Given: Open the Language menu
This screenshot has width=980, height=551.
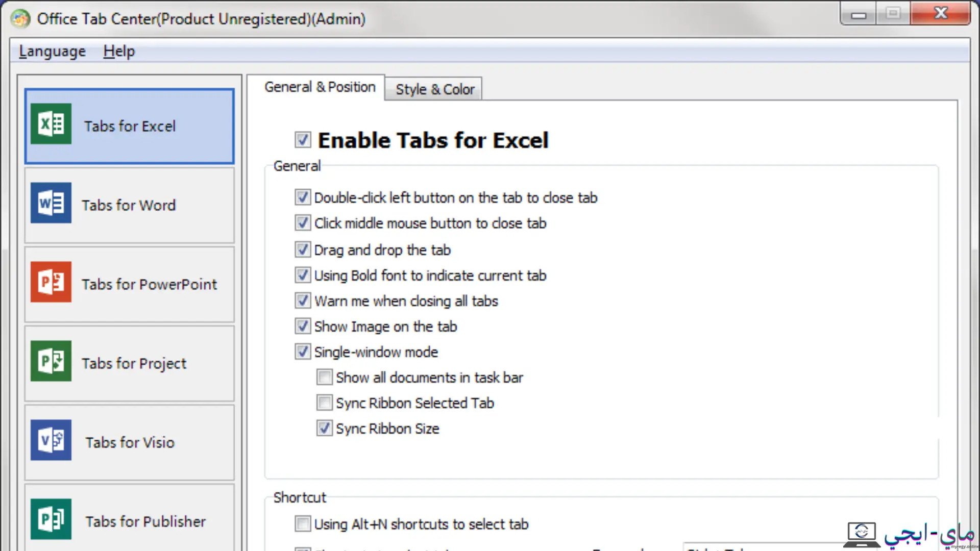Looking at the screenshot, I should click(52, 51).
